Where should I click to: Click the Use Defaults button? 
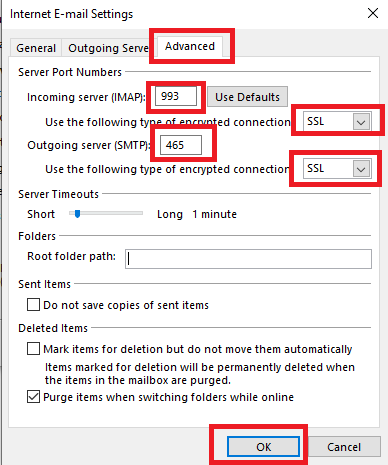pyautogui.click(x=247, y=97)
